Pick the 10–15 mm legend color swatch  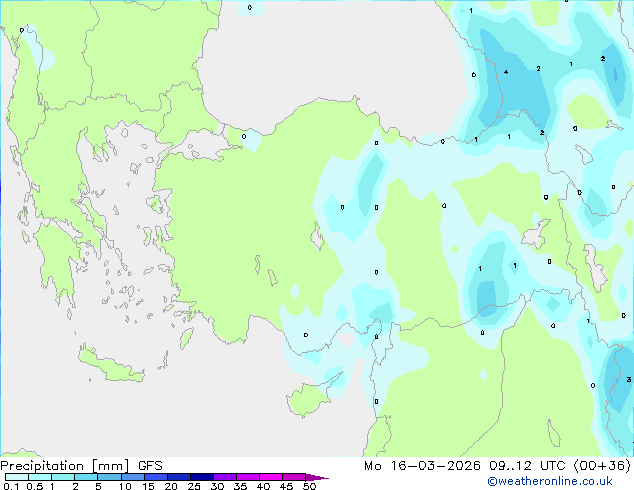[x=132, y=477]
